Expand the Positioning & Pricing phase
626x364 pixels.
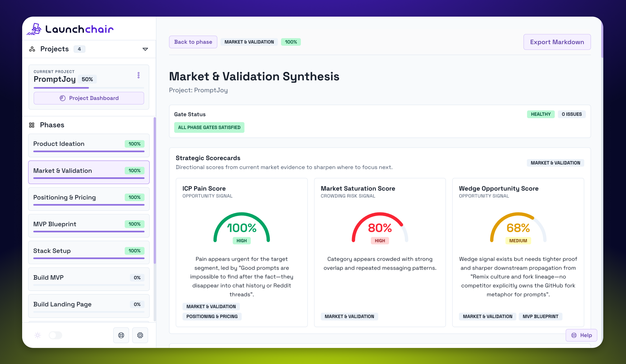[x=88, y=199]
